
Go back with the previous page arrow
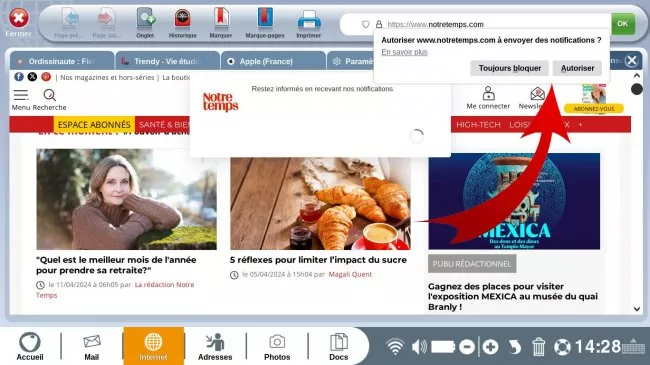70,23
